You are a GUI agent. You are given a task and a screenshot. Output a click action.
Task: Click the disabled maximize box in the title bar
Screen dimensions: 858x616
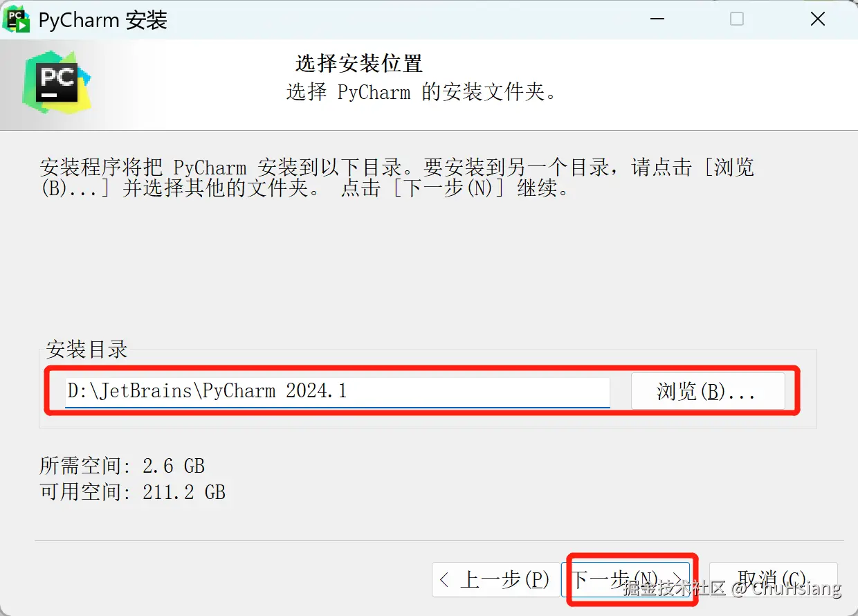737,19
